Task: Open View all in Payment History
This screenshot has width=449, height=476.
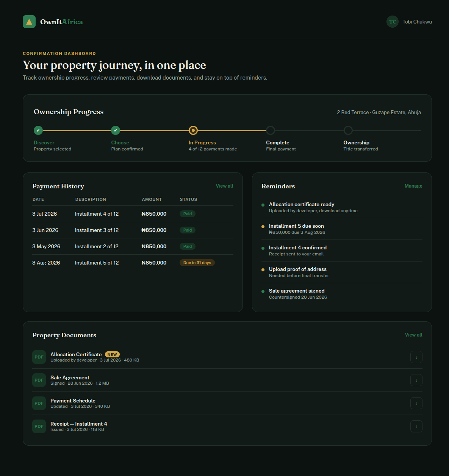Action: point(224,186)
